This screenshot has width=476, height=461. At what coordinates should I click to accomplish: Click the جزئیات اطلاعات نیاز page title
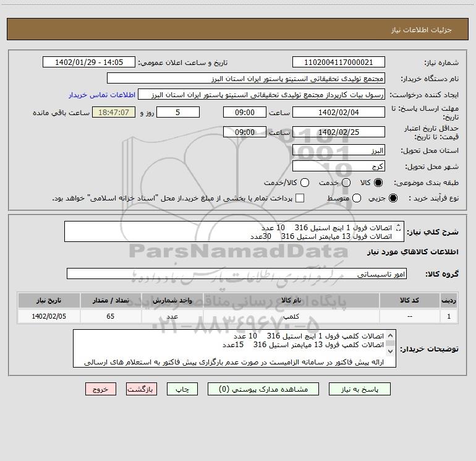[x=422, y=30]
